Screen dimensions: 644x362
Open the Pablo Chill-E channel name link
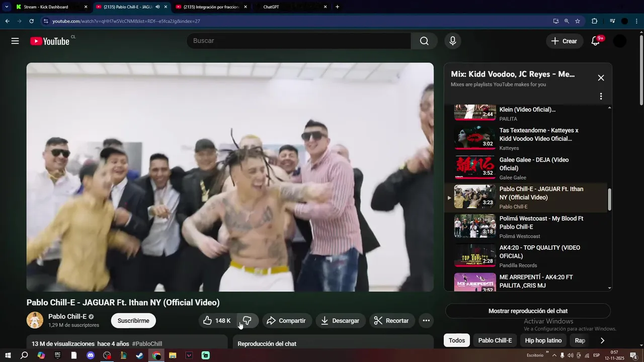67,316
